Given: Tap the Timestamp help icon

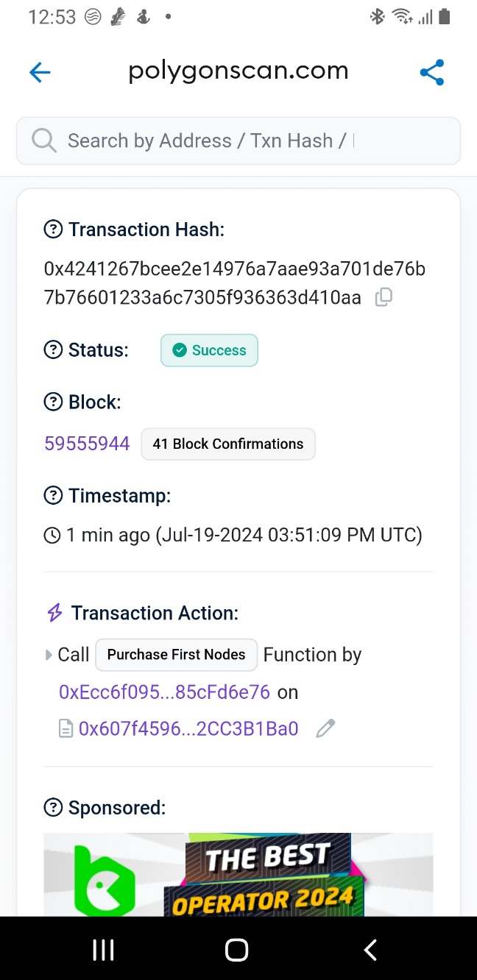Looking at the screenshot, I should coord(53,496).
